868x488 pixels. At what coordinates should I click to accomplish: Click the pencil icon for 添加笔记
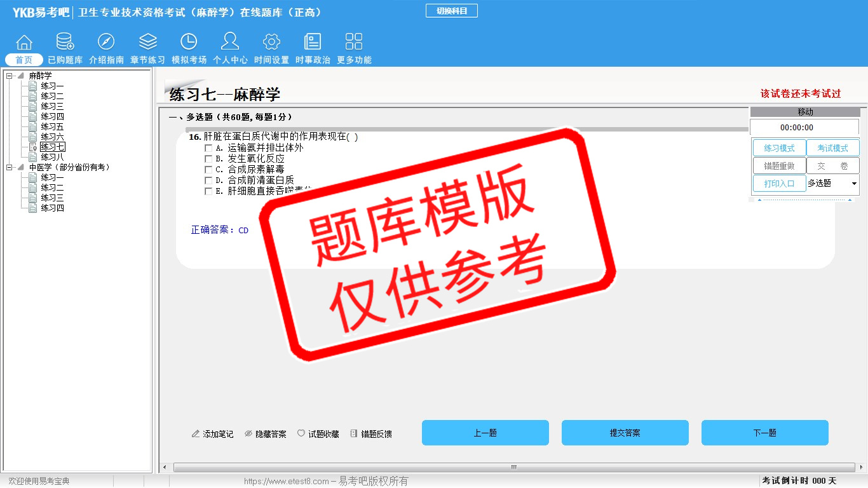(x=196, y=434)
